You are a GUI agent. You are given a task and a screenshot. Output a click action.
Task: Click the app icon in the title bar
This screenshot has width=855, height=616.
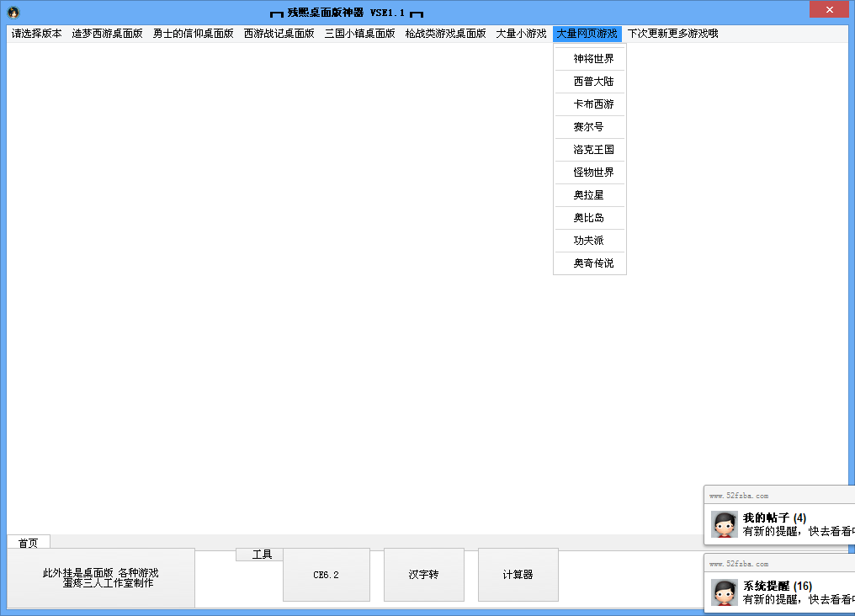click(13, 13)
